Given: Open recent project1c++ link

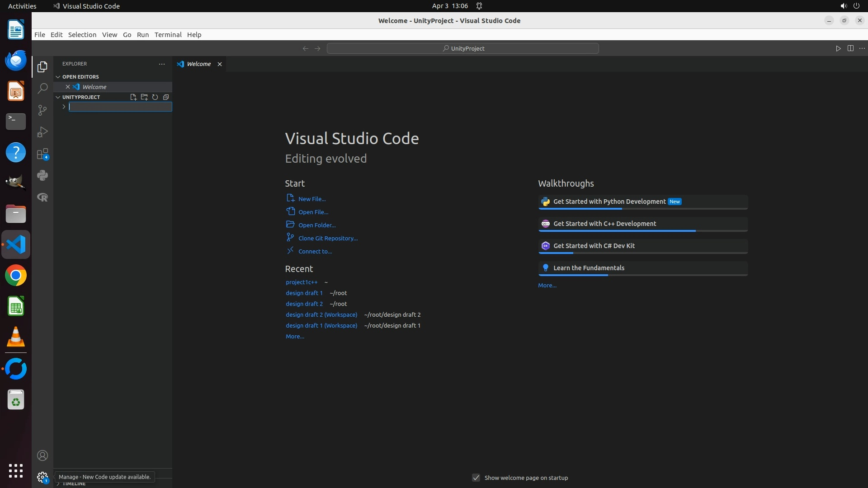Looking at the screenshot, I should (x=302, y=282).
